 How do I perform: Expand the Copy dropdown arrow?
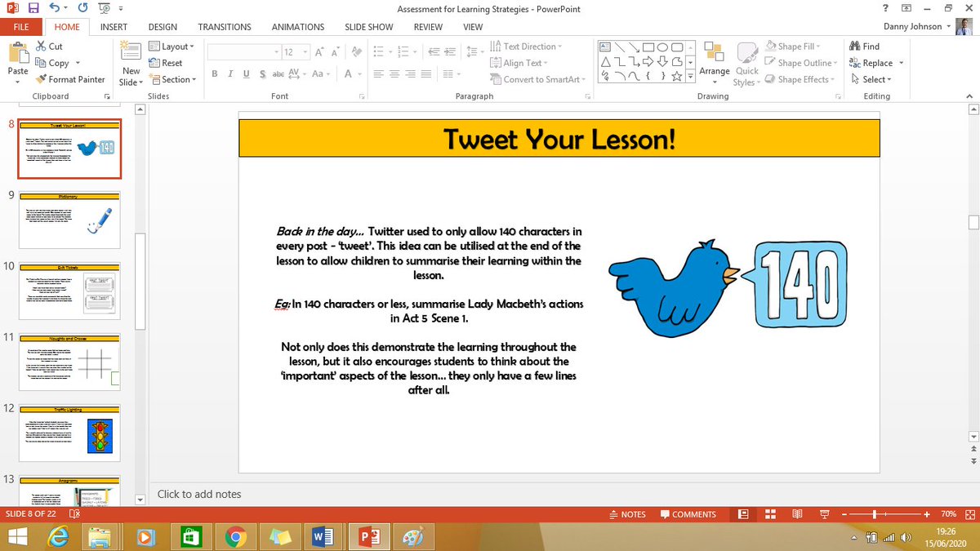pos(78,63)
